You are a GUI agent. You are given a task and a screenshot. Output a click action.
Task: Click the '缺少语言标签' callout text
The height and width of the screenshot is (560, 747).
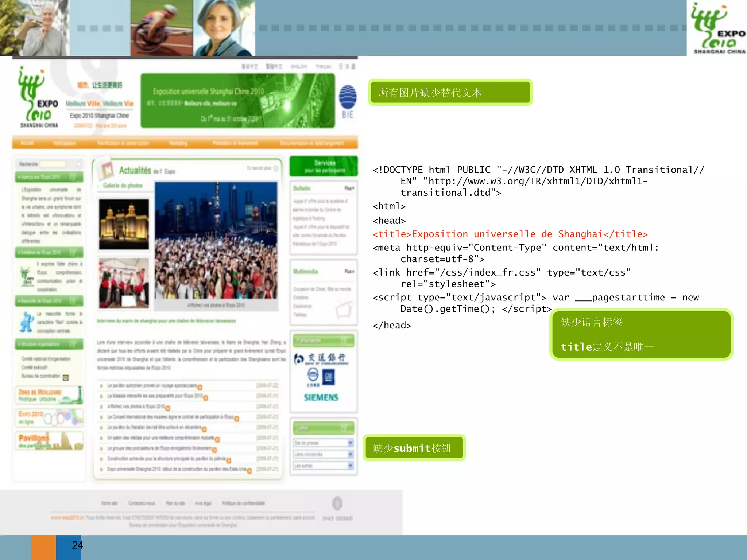pyautogui.click(x=592, y=322)
